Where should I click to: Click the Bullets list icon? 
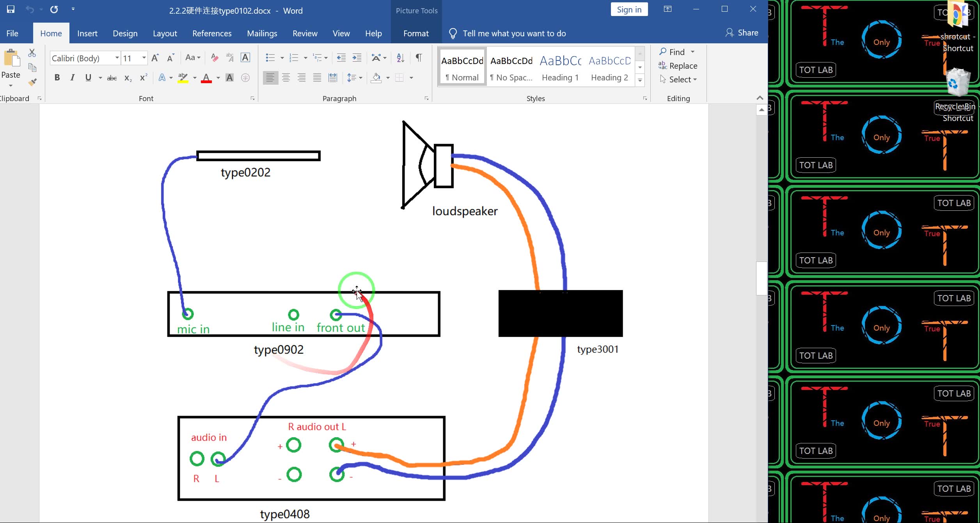pos(270,58)
